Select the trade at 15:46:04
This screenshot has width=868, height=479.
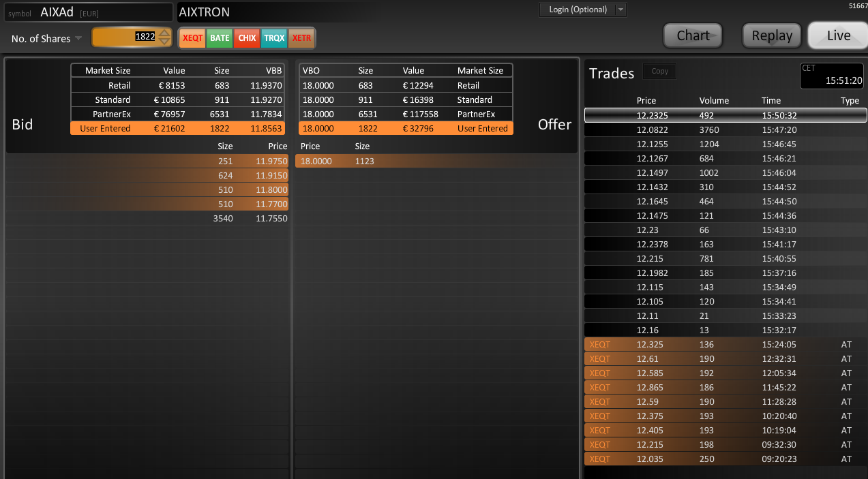click(x=725, y=172)
